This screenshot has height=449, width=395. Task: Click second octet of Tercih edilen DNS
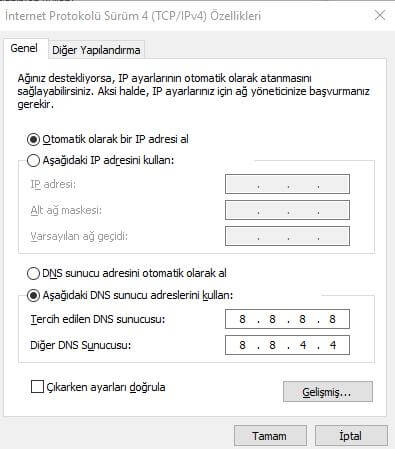point(272,319)
